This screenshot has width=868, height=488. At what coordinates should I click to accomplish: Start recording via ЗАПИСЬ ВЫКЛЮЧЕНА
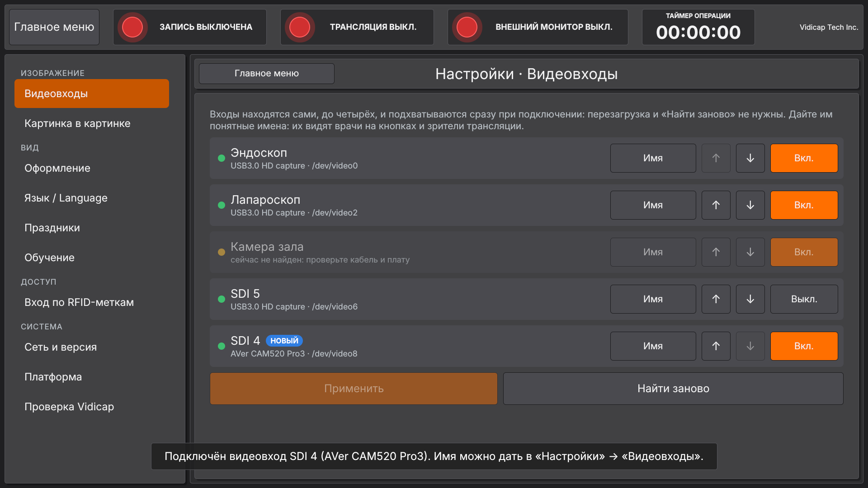click(190, 27)
